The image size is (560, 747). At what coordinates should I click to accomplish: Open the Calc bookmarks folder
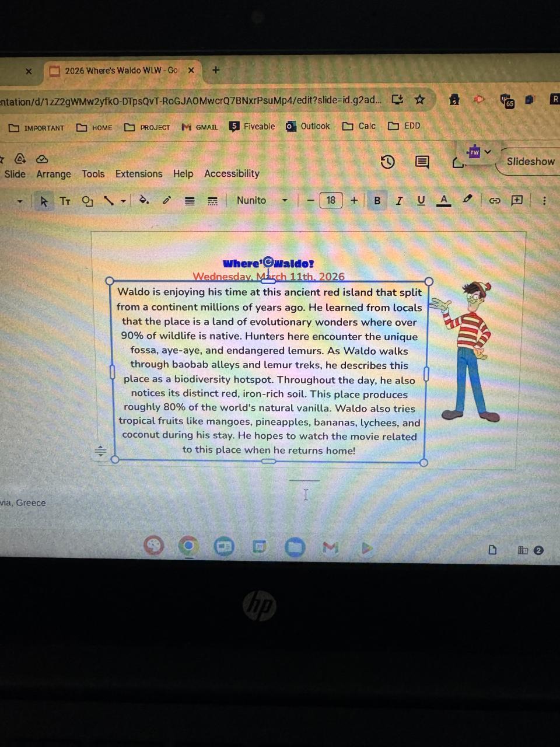pos(359,126)
